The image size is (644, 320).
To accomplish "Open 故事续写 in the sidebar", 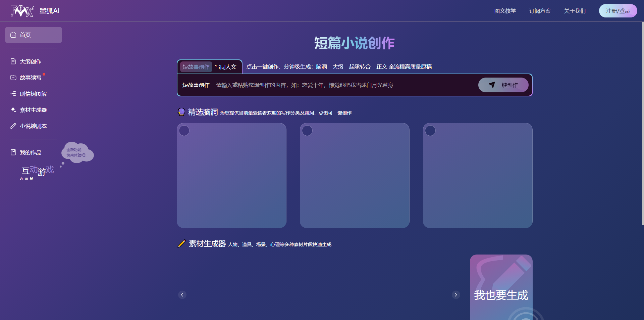I will tap(34, 78).
